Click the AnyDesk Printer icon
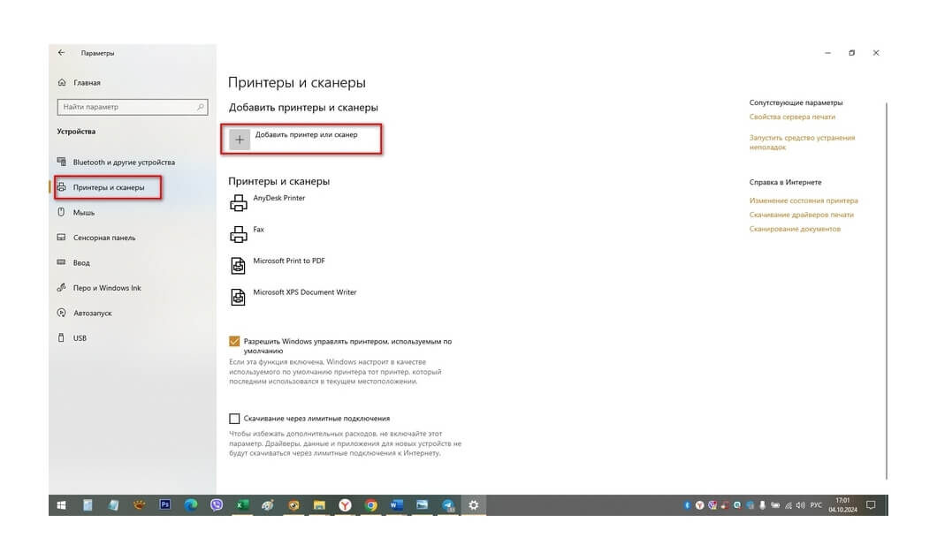 point(239,203)
